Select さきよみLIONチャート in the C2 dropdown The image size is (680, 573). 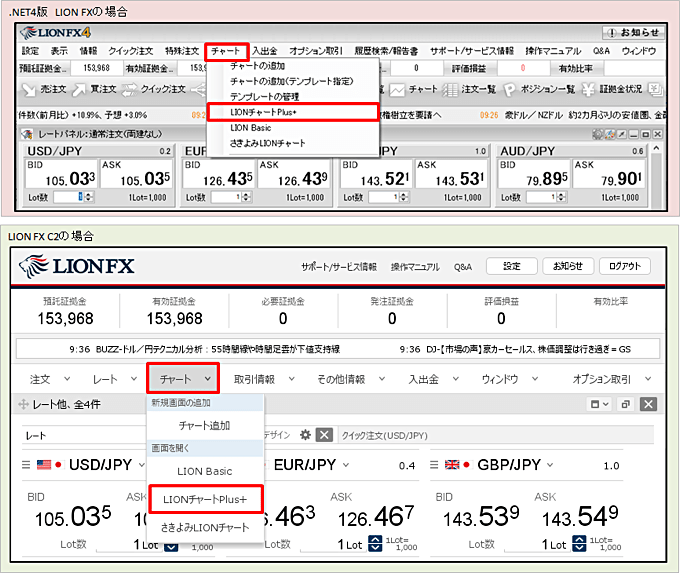coord(205,528)
